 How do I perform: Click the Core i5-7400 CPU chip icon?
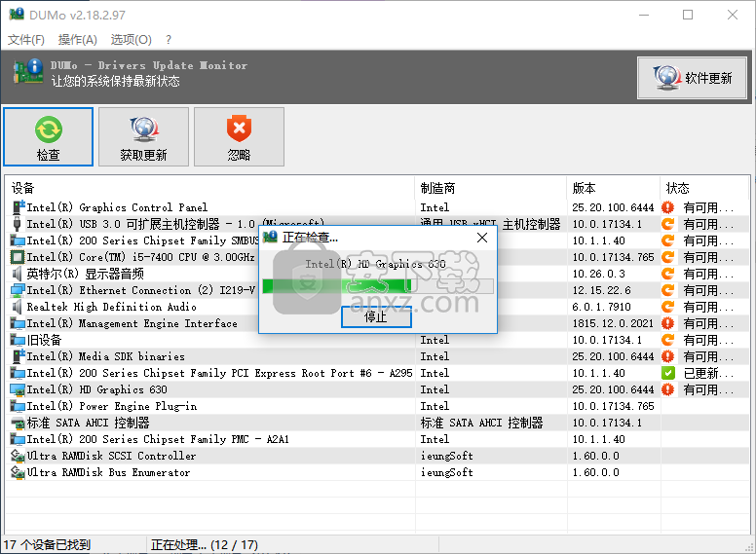pyautogui.click(x=18, y=257)
